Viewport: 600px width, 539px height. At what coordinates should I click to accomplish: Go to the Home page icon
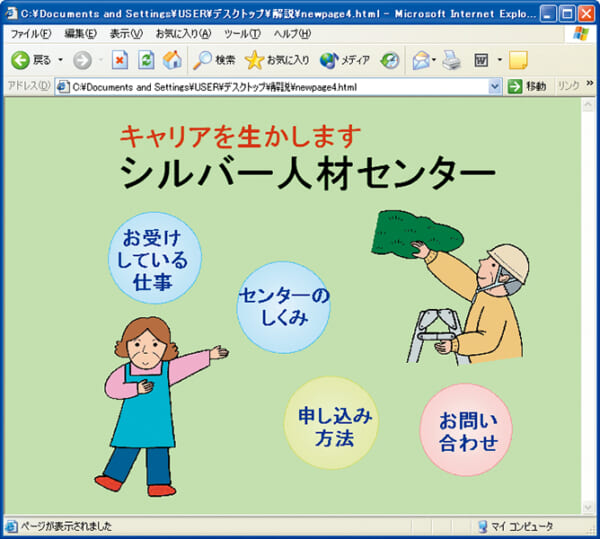172,60
